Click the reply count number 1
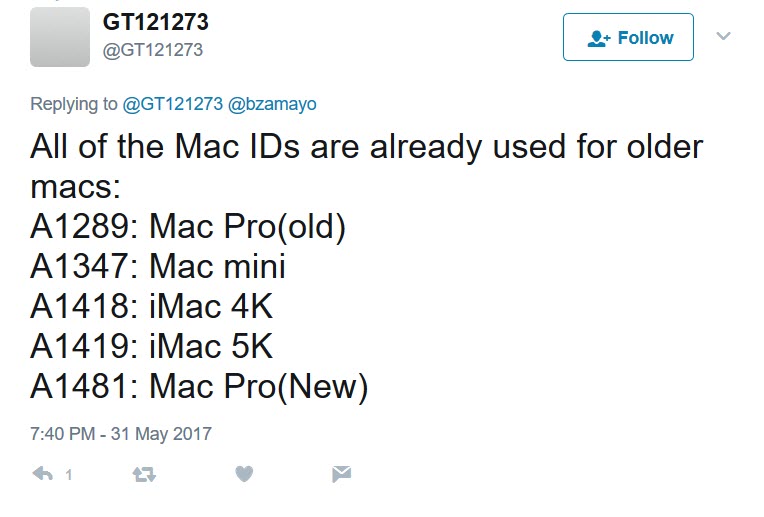764x517 pixels. coord(69,475)
